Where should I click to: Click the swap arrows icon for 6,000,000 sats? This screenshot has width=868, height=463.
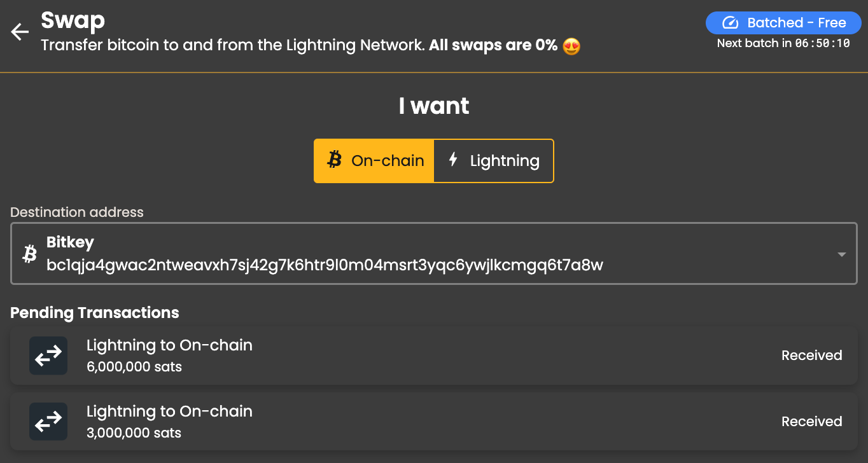[48, 356]
